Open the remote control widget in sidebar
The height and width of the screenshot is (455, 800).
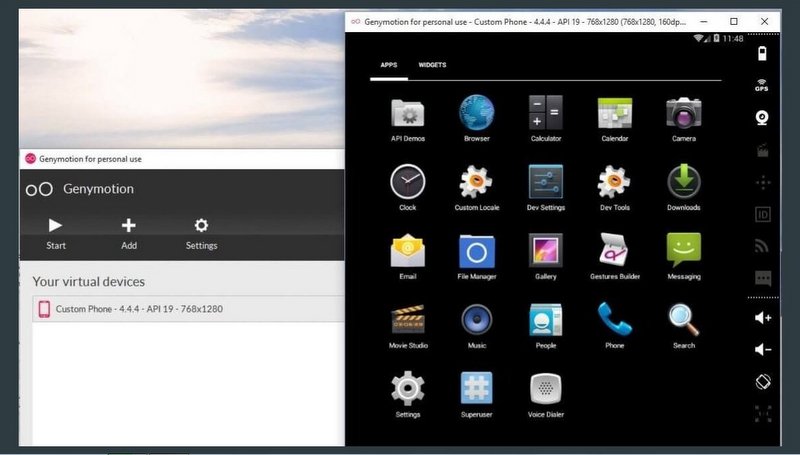click(763, 183)
